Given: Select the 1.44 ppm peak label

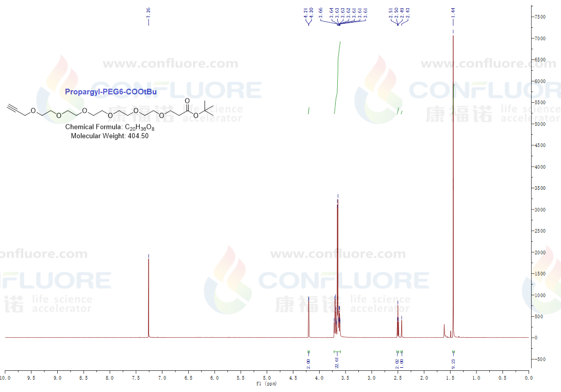Looking at the screenshot, I should pyautogui.click(x=453, y=13).
